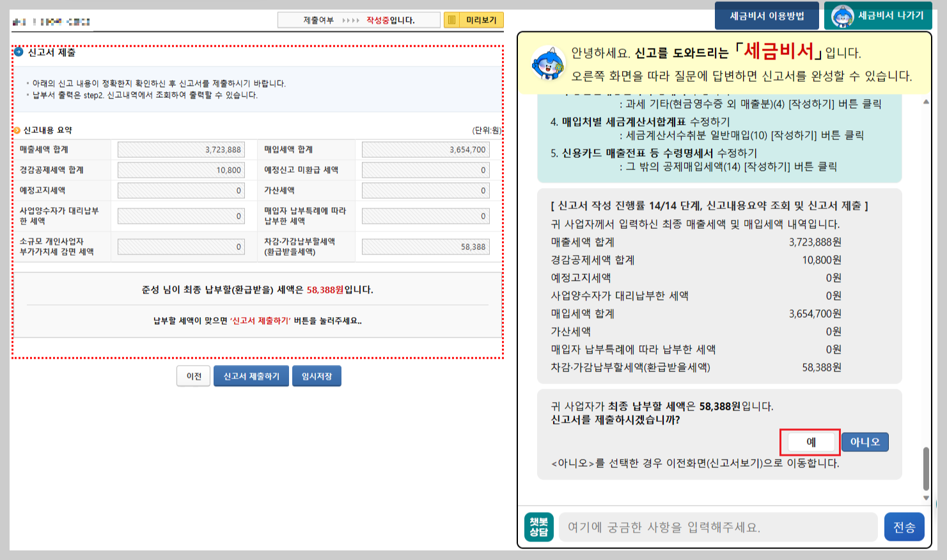Click the red '신고서 제출하기' hint text

coord(260,321)
